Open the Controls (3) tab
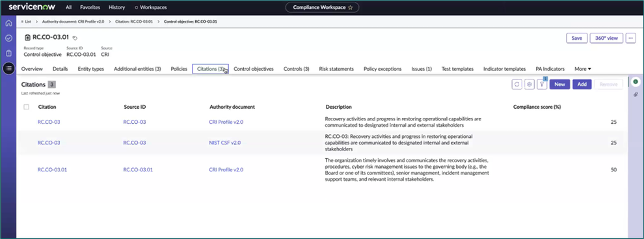Screen dimensions: 644x239 (x=296, y=69)
